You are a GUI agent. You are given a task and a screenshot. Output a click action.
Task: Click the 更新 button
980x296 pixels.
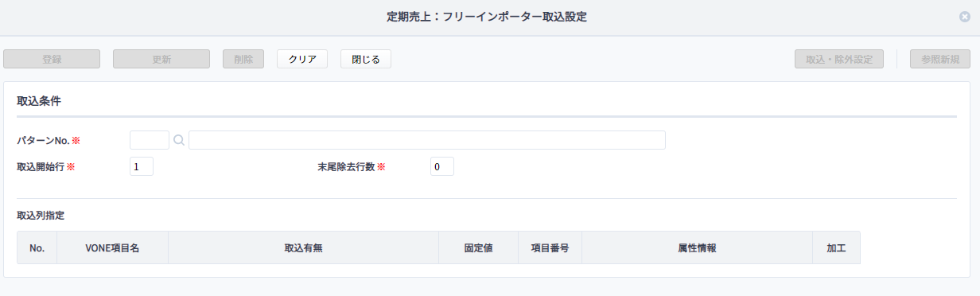click(161, 59)
